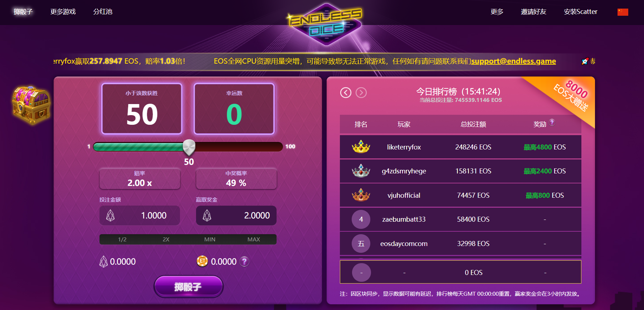Open the treasure chest icon
Image resolution: width=644 pixels, height=310 pixels.
pyautogui.click(x=31, y=105)
